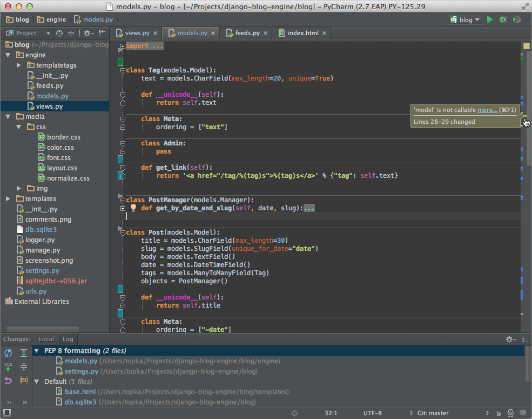Commit changes via the VCS up-arrow icon
Viewport: 532px width, 419px height.
click(x=8, y=365)
